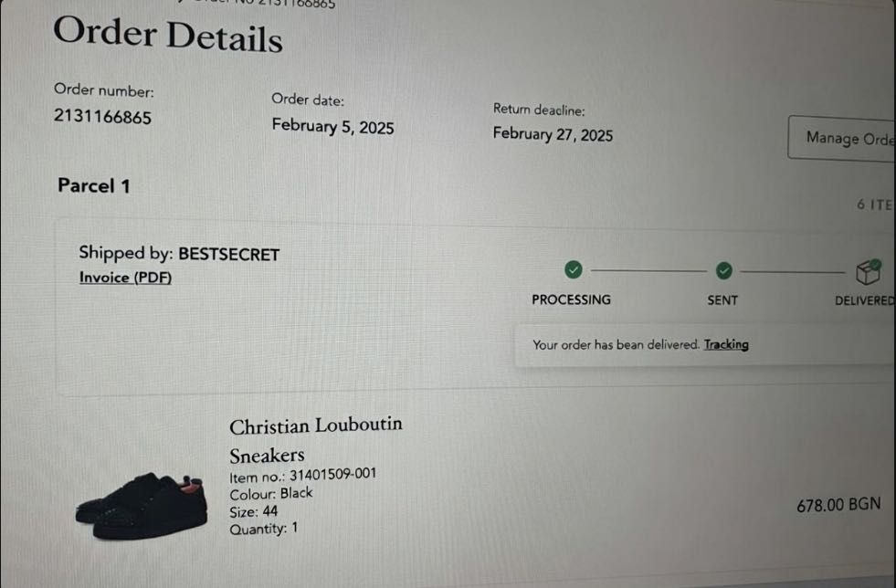The width and height of the screenshot is (896, 588).
Task: Click the Sent step green checkmark icon
Action: tap(723, 270)
